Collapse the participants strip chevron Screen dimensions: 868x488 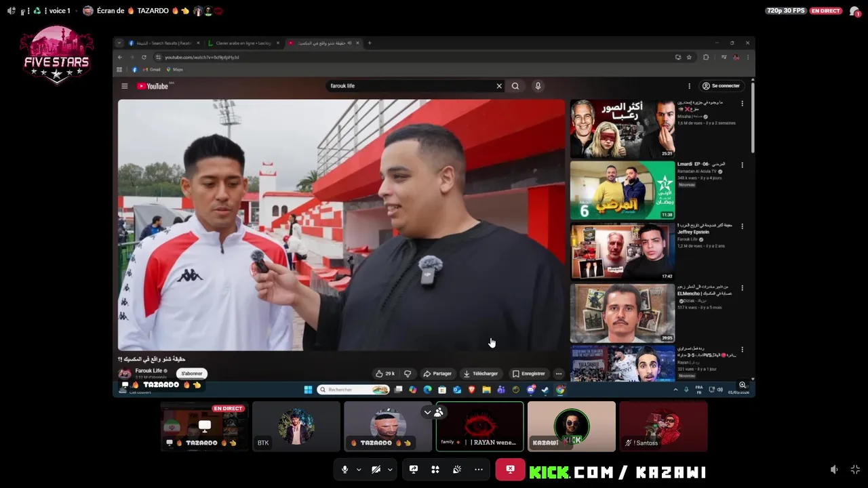427,412
